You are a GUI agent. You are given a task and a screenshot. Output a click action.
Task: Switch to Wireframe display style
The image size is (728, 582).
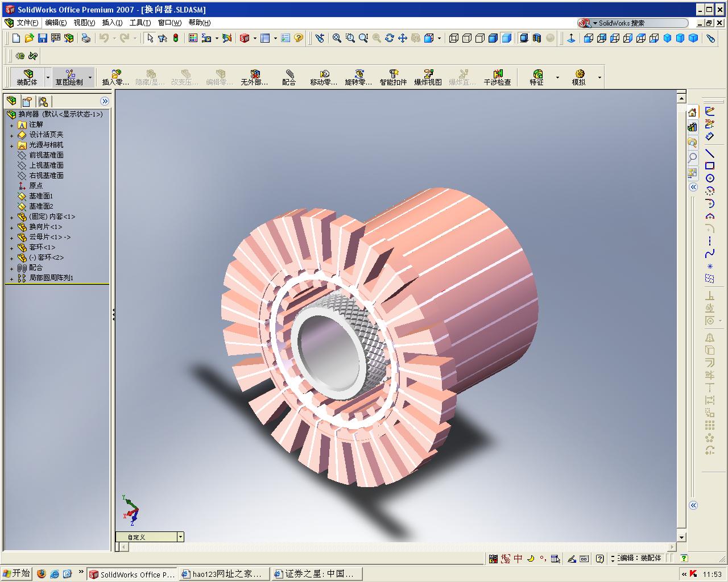pyautogui.click(x=454, y=38)
